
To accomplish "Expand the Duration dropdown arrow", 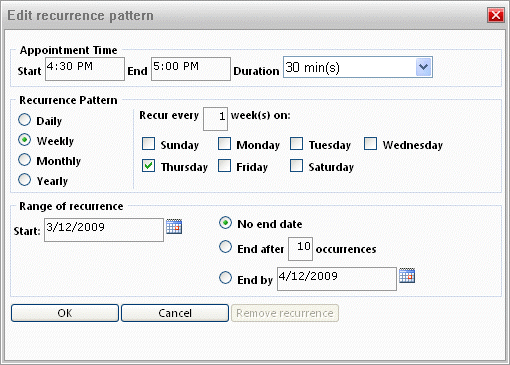I will tap(423, 67).
